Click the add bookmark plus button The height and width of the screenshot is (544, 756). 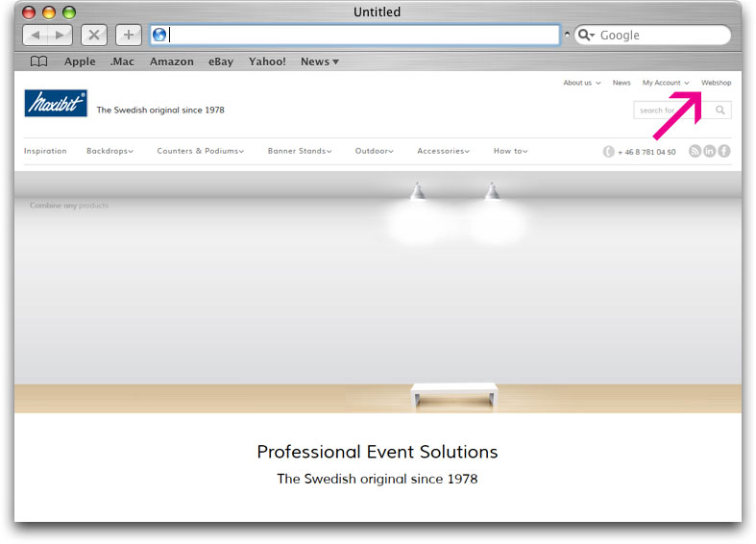tap(128, 36)
